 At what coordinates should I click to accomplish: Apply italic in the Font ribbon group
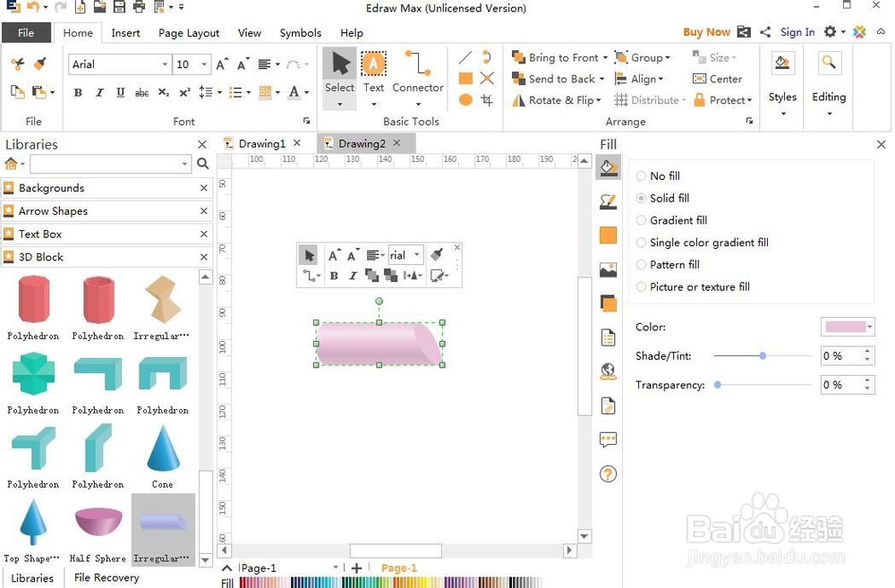tap(99, 92)
